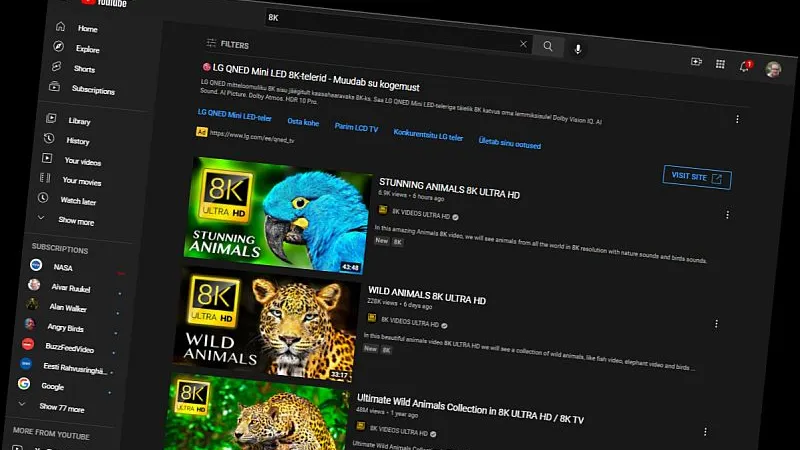Open the Subscriptions icon in sidebar
The width and height of the screenshot is (800, 450).
click(x=55, y=86)
